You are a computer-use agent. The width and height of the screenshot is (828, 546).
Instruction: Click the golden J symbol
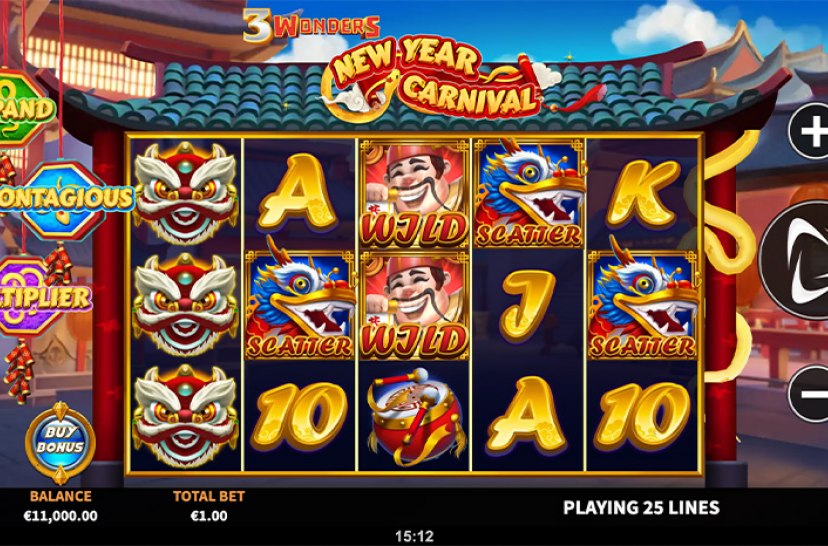(527, 305)
